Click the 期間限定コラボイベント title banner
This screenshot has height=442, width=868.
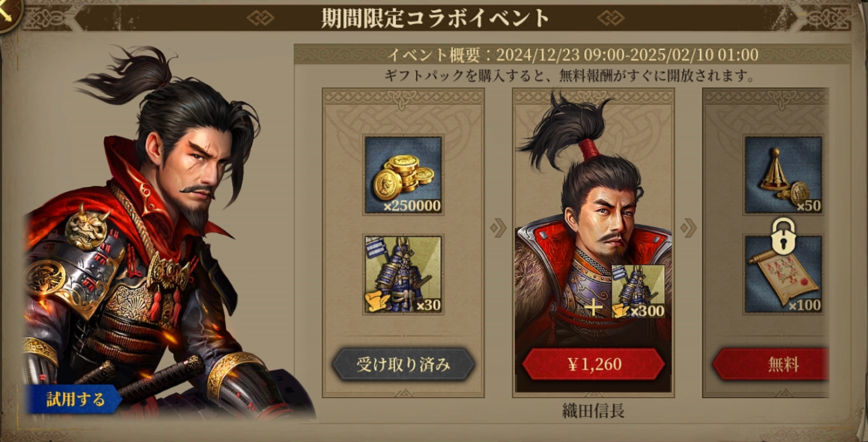[435, 18]
